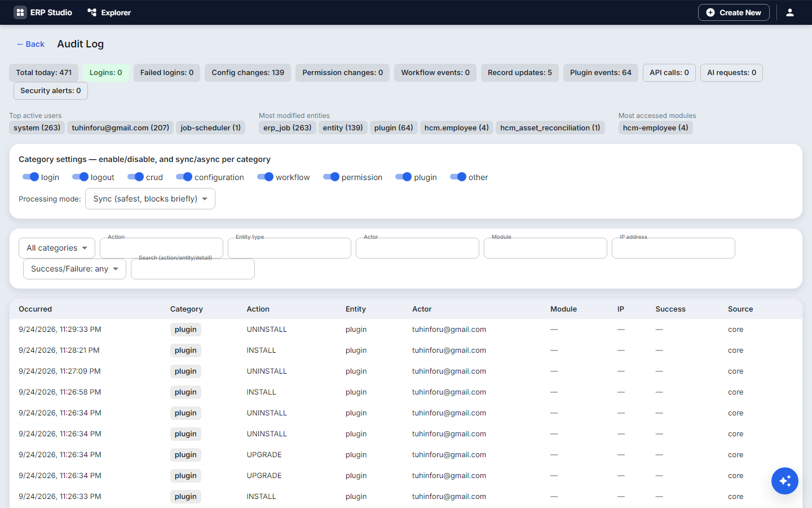Switch off the workflow category
The width and height of the screenshot is (812, 508).
click(x=266, y=177)
